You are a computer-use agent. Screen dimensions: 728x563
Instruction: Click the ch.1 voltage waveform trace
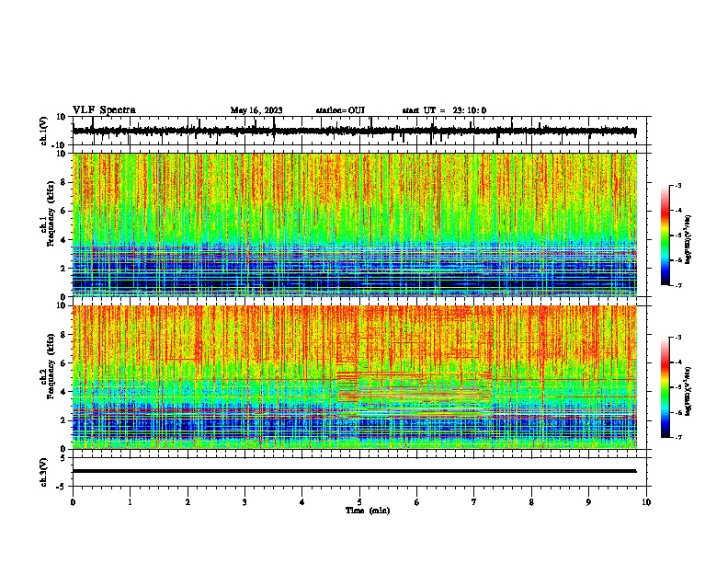tap(354, 131)
